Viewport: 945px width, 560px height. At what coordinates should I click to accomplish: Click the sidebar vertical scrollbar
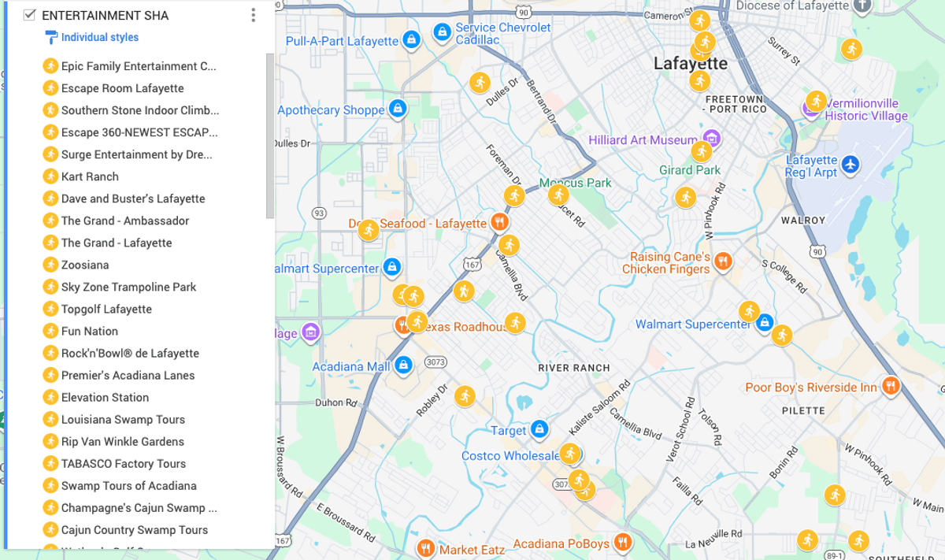(270, 134)
